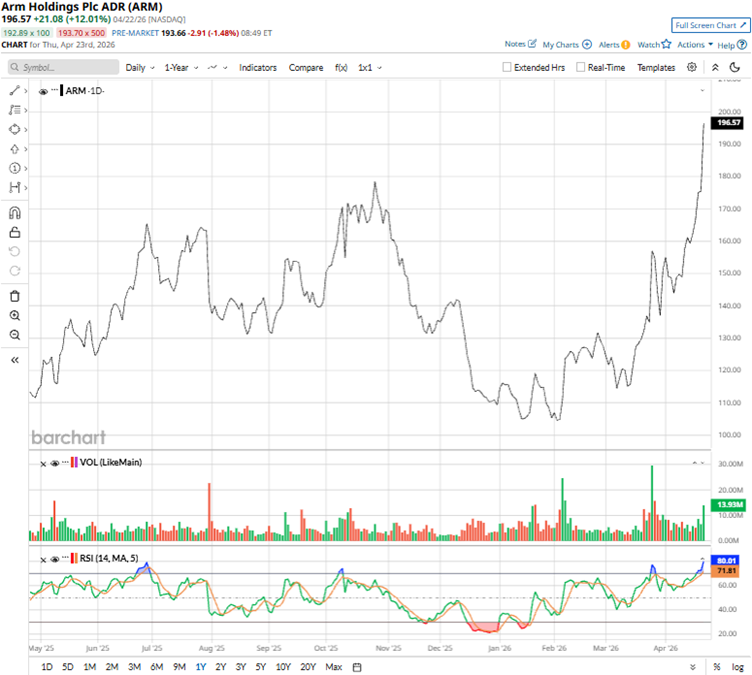
Task: Switch to dark mode with moon icon
Action: pyautogui.click(x=734, y=67)
